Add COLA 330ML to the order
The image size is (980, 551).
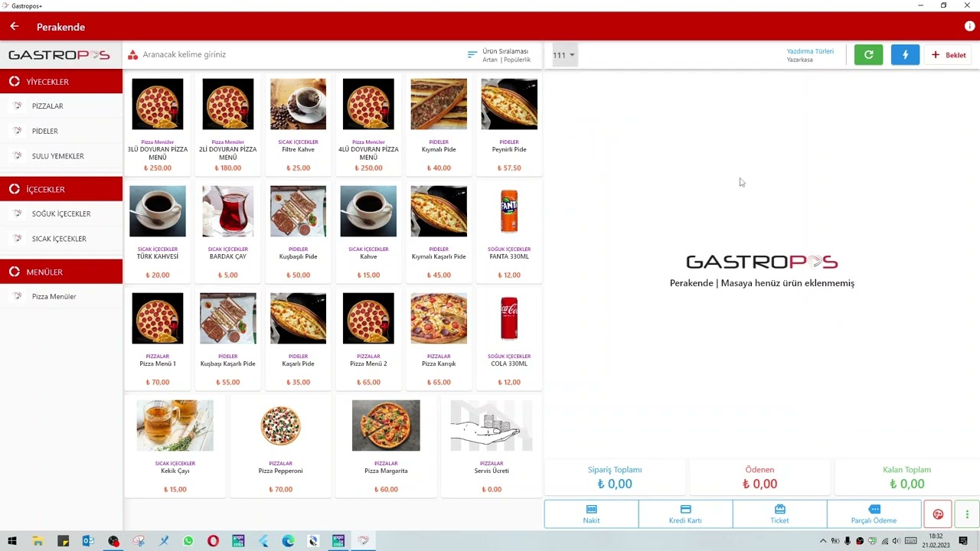tap(509, 339)
